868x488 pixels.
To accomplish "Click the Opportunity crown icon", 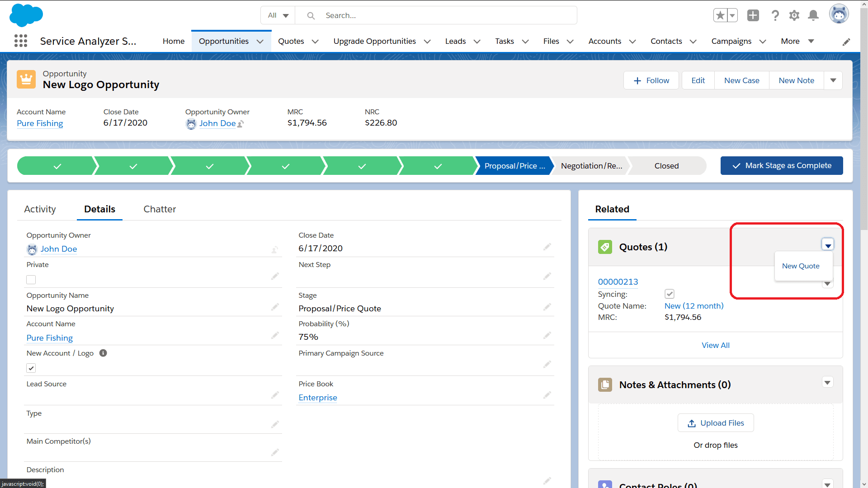I will 26,80.
